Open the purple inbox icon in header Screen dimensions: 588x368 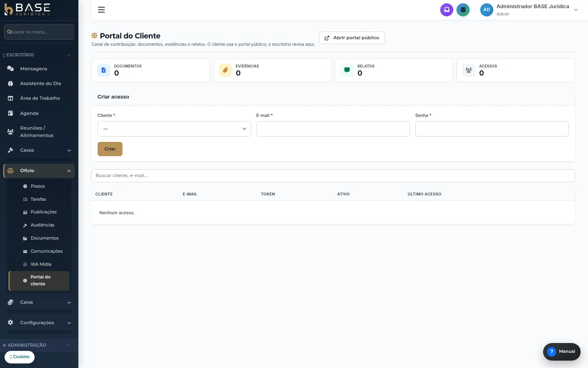(447, 10)
